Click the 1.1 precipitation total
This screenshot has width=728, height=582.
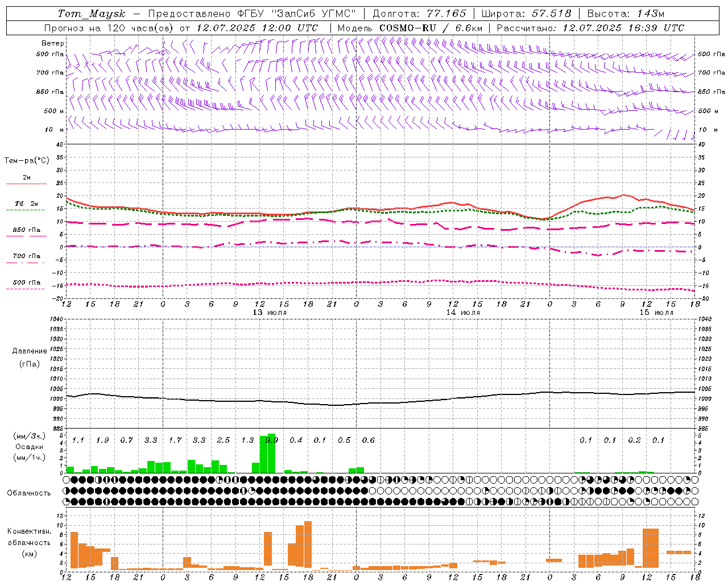[78, 440]
